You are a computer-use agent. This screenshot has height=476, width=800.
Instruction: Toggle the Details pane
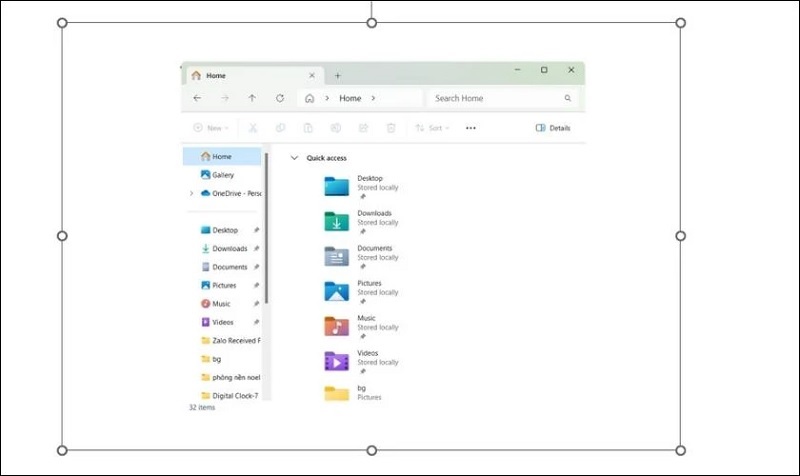(553, 128)
